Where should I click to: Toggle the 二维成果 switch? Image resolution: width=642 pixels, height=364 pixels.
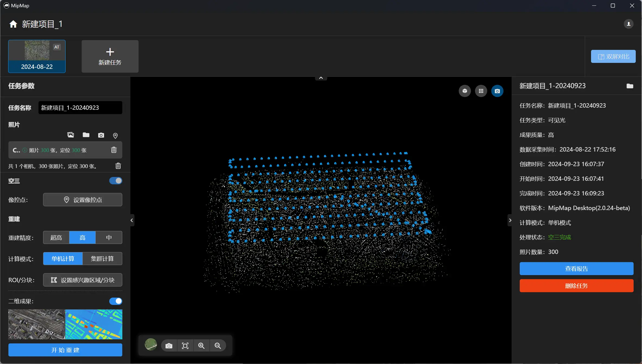(x=116, y=301)
